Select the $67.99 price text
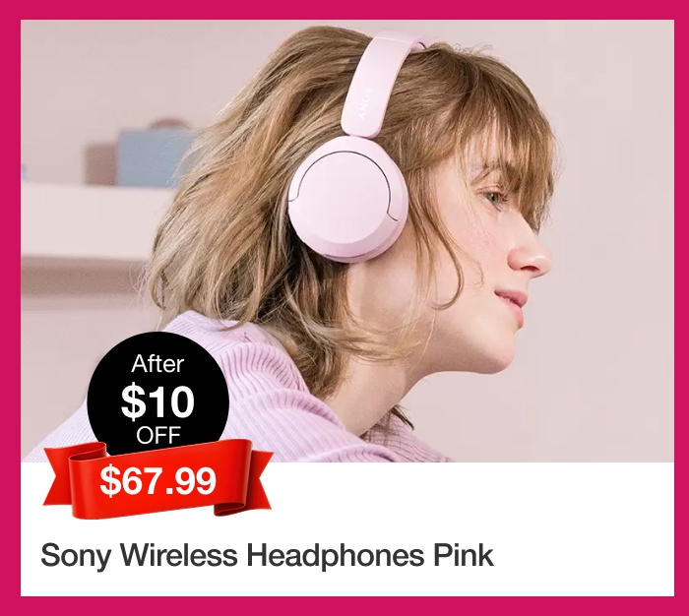The width and height of the screenshot is (689, 616). (x=158, y=480)
